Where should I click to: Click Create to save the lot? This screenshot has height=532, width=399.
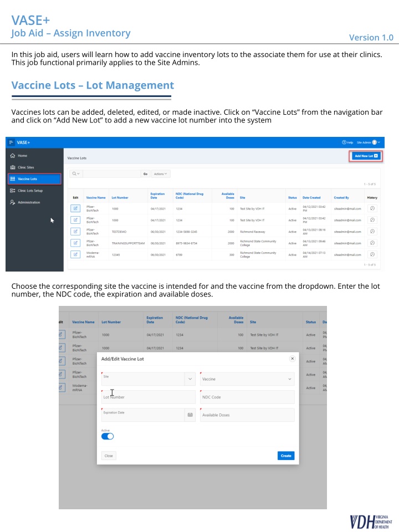click(x=286, y=456)
